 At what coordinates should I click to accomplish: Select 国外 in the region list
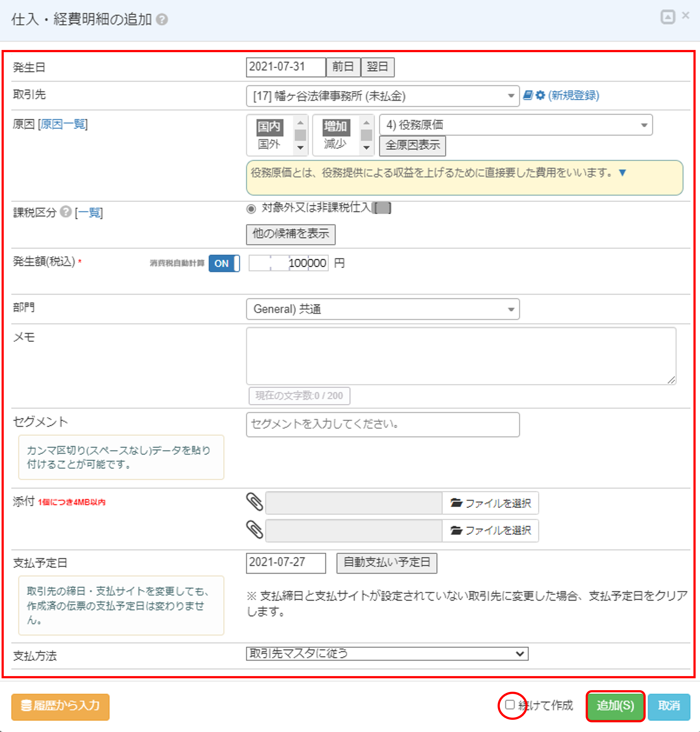point(269,144)
